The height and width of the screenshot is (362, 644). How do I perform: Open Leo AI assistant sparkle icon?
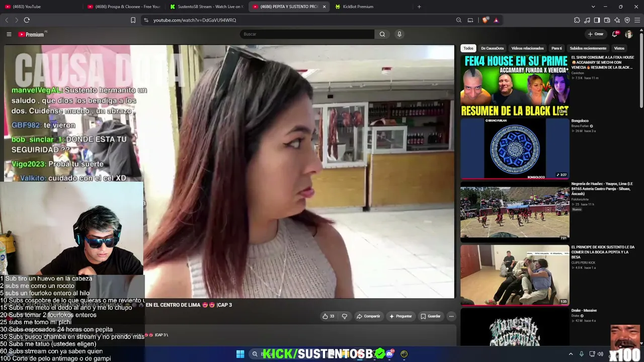click(617, 20)
